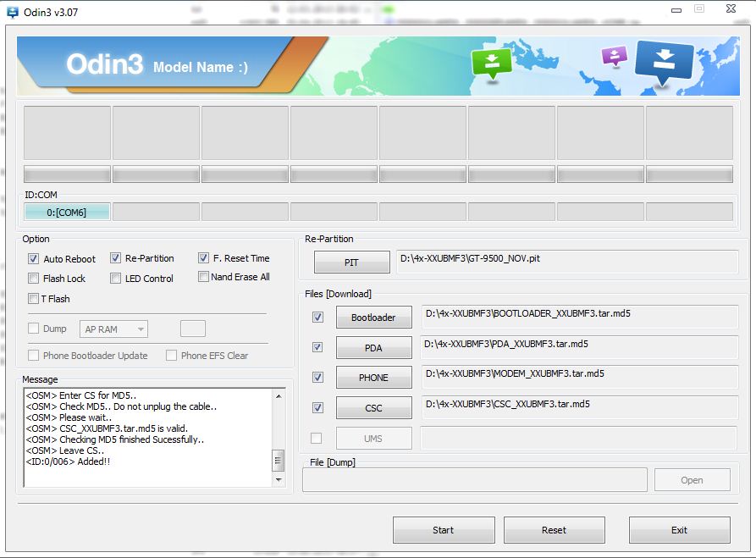
Task: Click 'Enter CS for MD5..' log line
Action: (81, 395)
